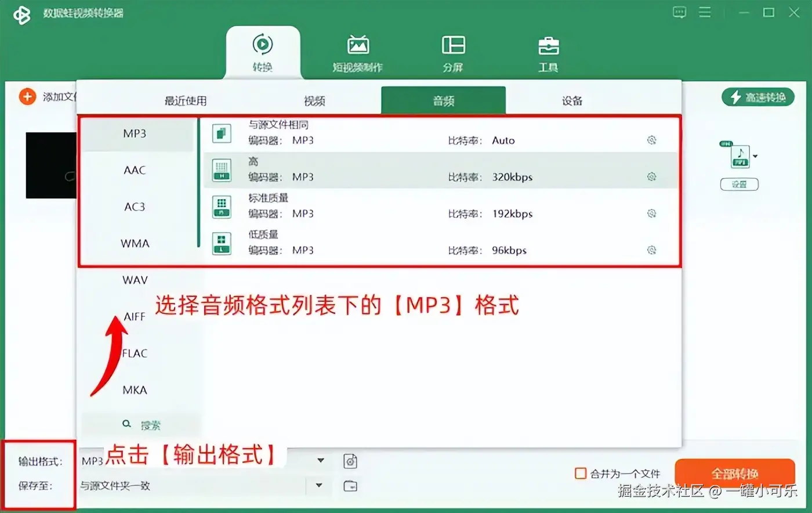Viewport: 812px width, 513px height.
Task: Select the 设备 format tab
Action: point(572,101)
